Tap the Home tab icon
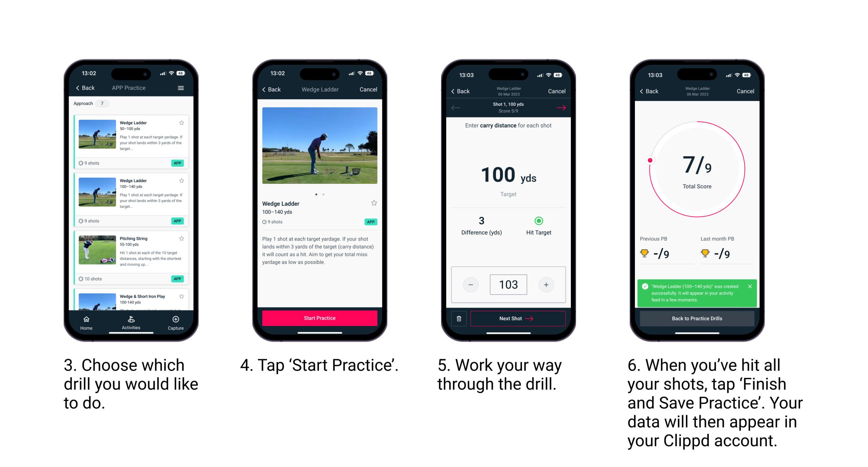 [87, 321]
